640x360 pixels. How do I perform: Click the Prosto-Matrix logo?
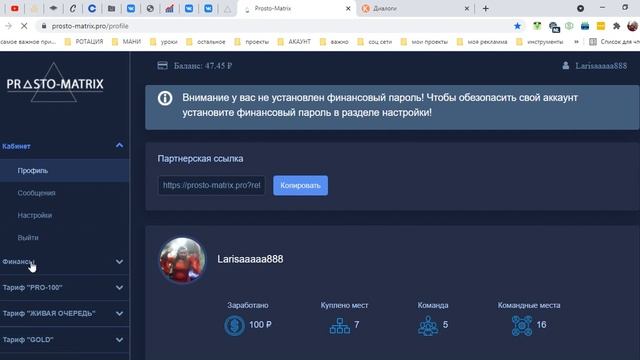pos(55,83)
